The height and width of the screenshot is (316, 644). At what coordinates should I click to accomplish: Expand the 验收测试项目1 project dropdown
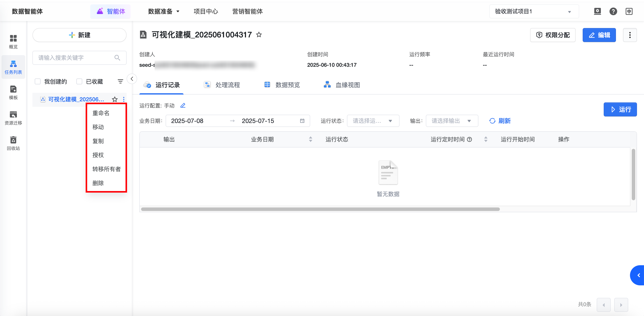(x=534, y=12)
